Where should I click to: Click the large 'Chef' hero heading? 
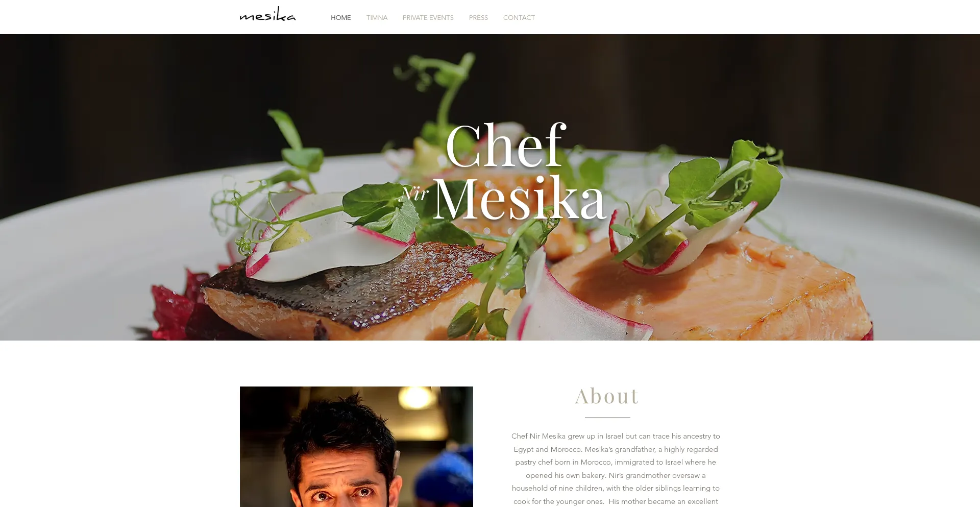coord(506,145)
